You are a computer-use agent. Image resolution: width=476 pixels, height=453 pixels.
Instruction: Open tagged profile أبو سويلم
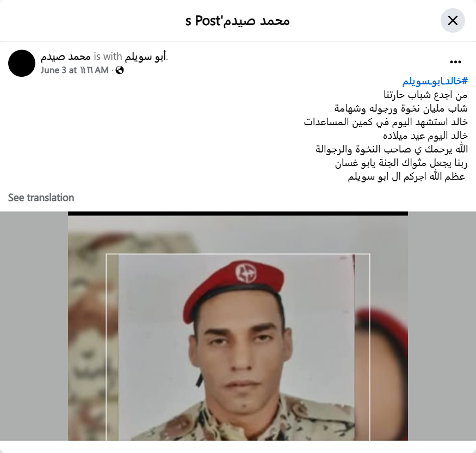pos(145,57)
